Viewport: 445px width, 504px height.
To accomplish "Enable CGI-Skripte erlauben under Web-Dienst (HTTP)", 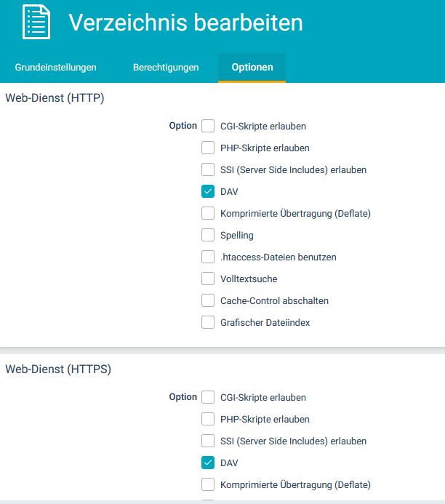I will (x=208, y=126).
